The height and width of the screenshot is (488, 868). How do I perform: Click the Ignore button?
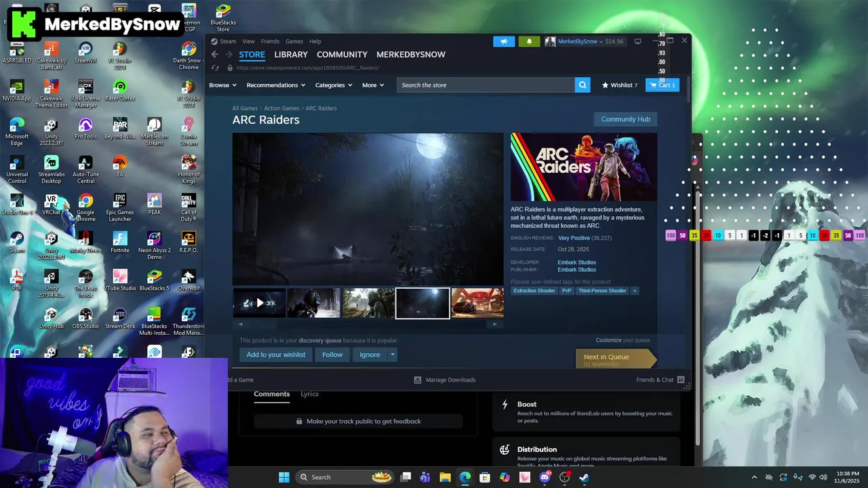pos(370,354)
